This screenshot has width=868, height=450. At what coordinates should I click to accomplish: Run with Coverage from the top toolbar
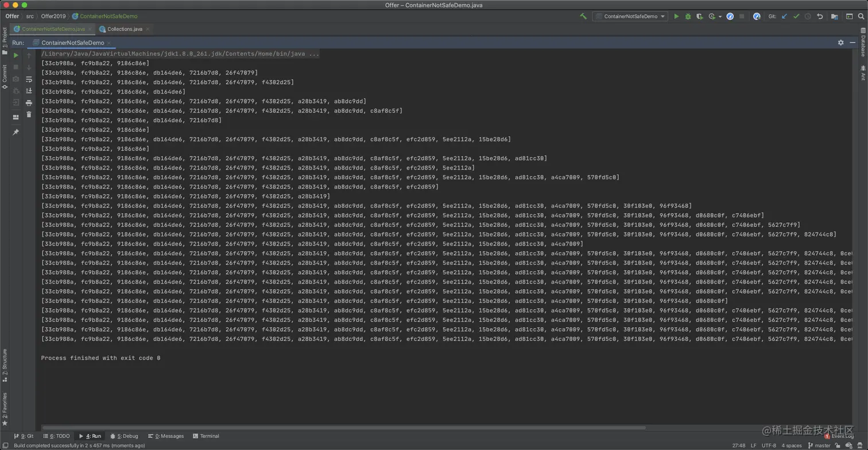[699, 17]
